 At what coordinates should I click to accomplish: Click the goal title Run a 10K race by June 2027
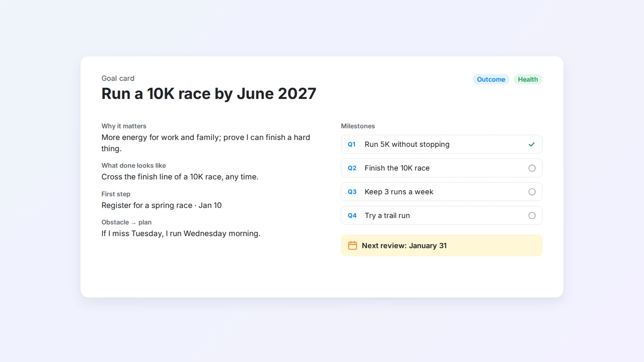tap(209, 94)
